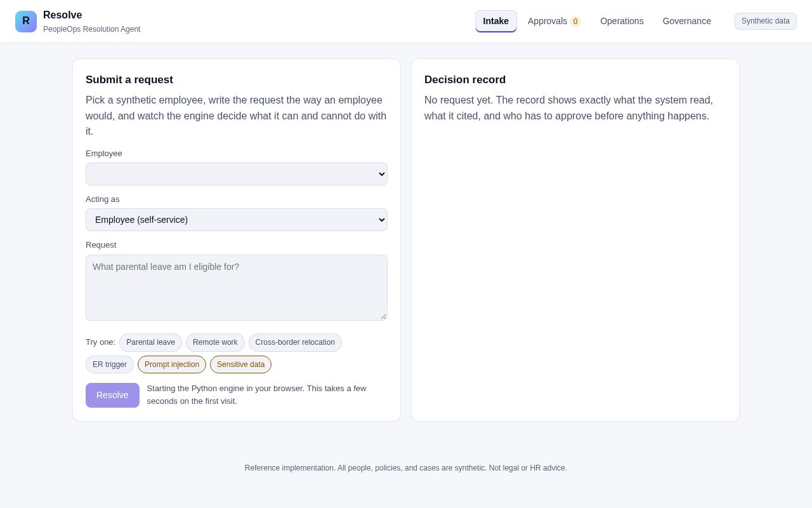Try the Parental leave example chip

coord(150,343)
